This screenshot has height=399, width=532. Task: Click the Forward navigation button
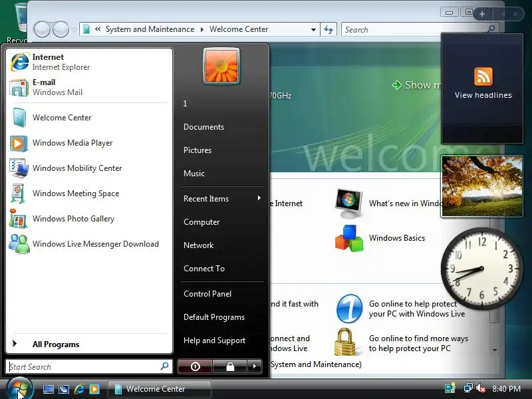coord(61,29)
